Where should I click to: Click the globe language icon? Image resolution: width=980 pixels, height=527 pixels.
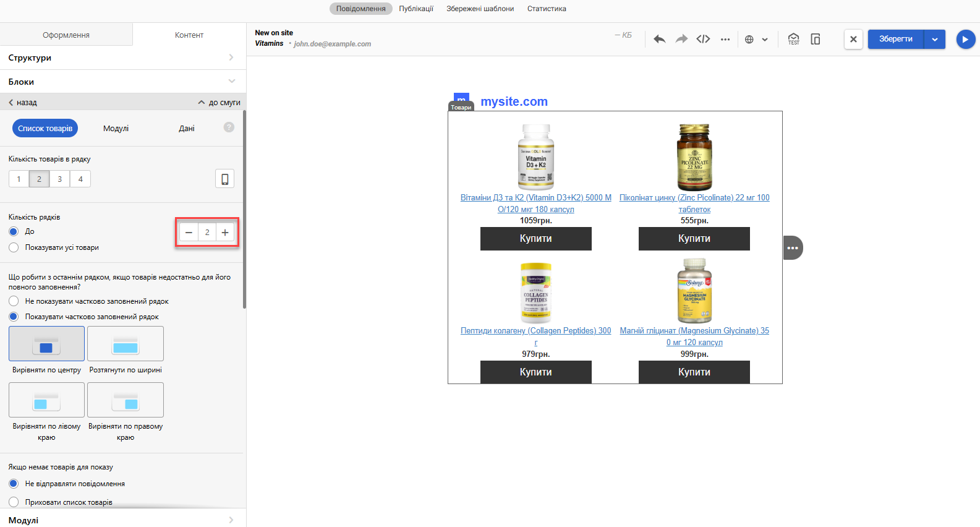point(749,40)
